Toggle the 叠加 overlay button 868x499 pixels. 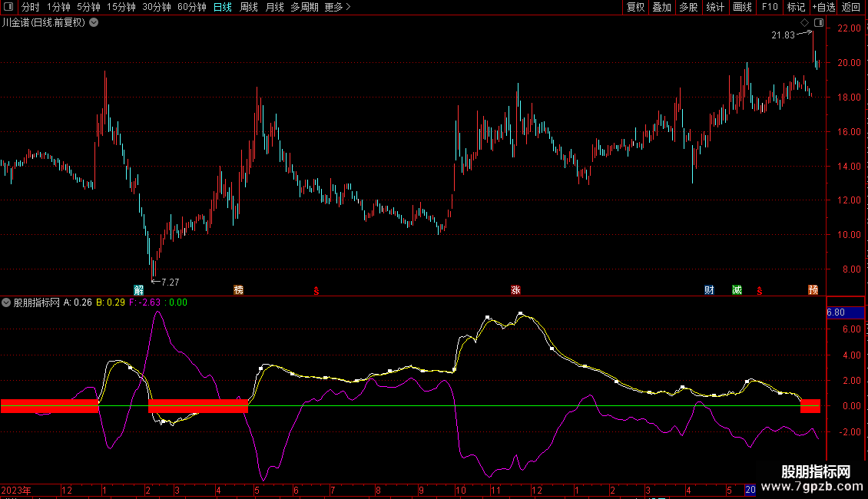coord(661,7)
